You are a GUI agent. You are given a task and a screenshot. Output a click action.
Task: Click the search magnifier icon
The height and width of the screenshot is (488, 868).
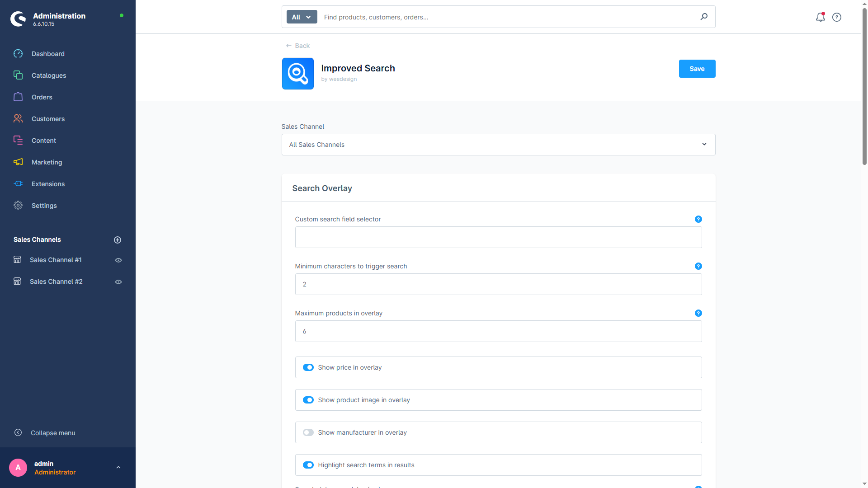pos(704,17)
